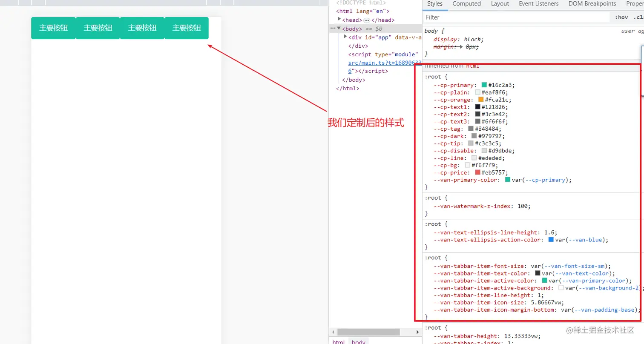Open the --van-tabbar-item-text-color swatch
The height and width of the screenshot is (344, 644).
538,273
